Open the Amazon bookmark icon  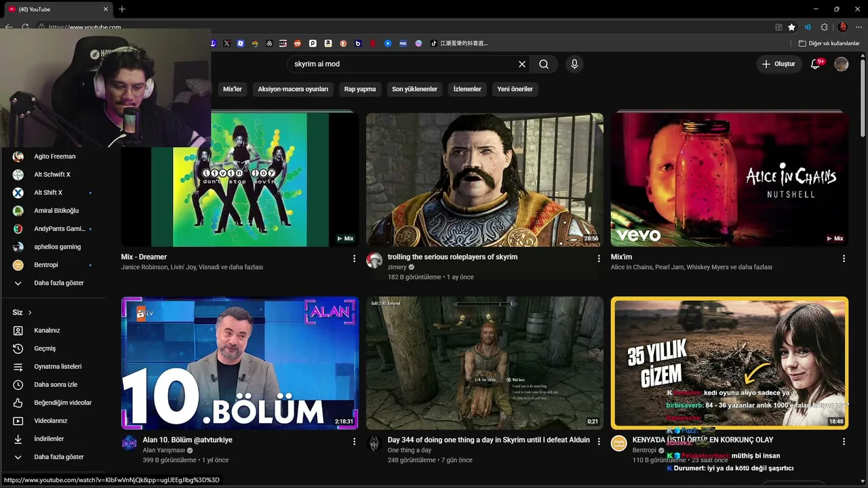(x=328, y=43)
